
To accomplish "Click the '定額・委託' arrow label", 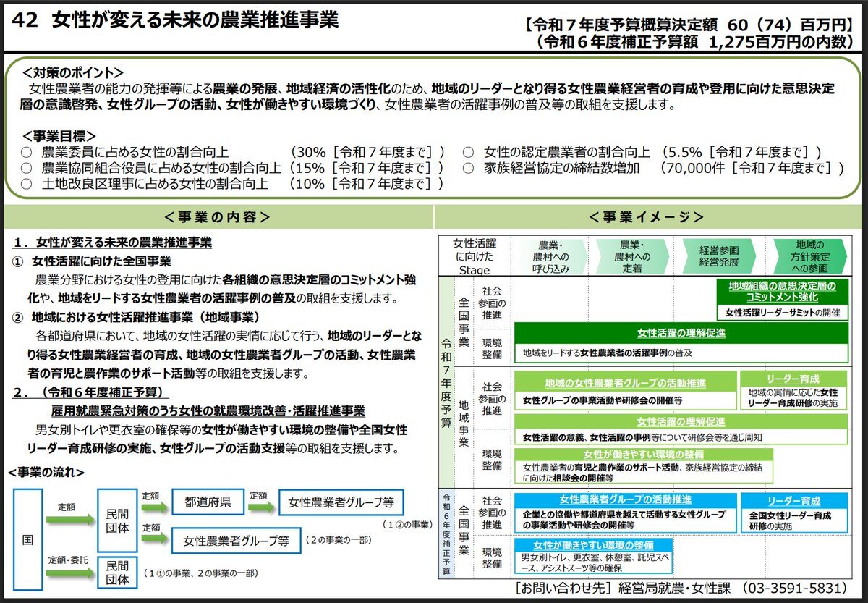I will coord(67,560).
